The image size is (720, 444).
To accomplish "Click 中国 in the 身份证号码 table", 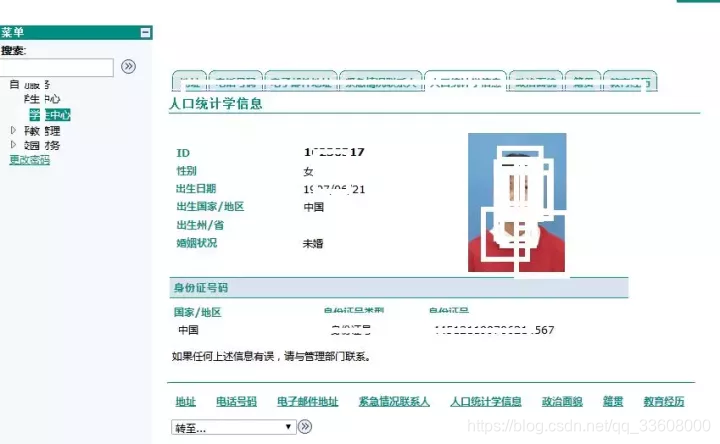I will click(188, 330).
